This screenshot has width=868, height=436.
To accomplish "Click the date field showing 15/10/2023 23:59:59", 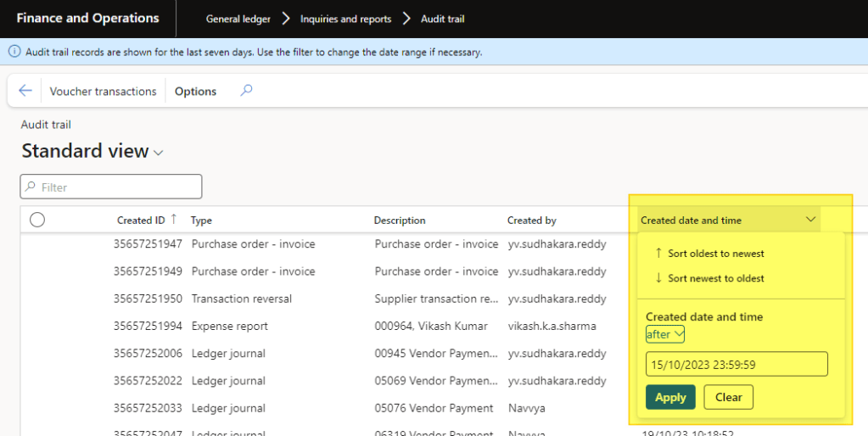I will [x=736, y=365].
